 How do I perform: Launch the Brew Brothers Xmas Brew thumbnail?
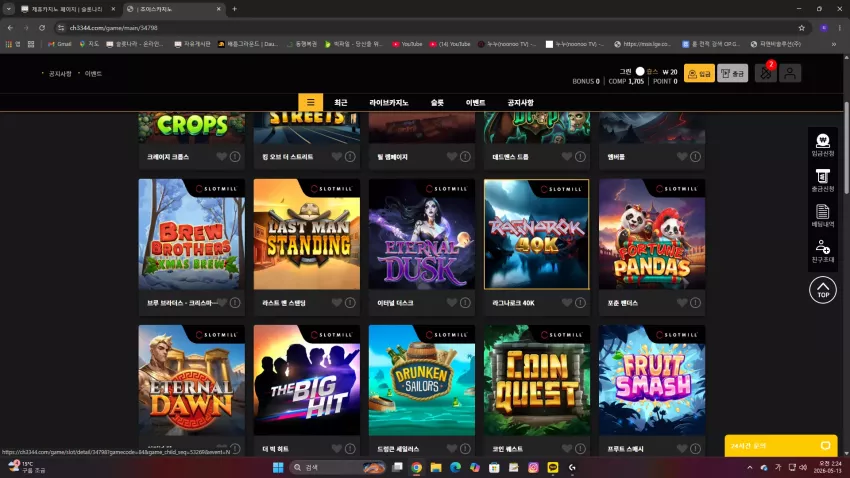(x=191, y=234)
